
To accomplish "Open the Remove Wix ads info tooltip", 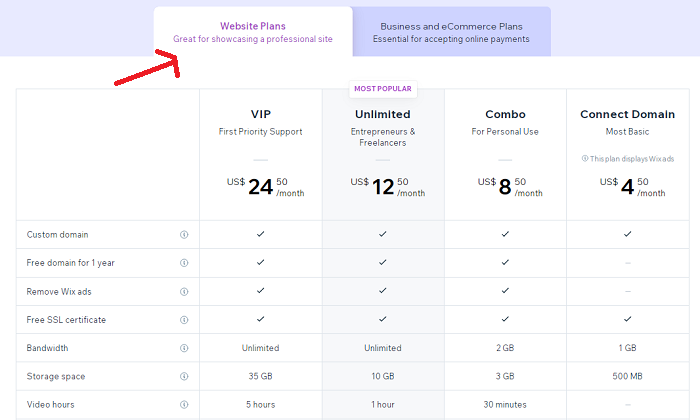I will pos(184,291).
